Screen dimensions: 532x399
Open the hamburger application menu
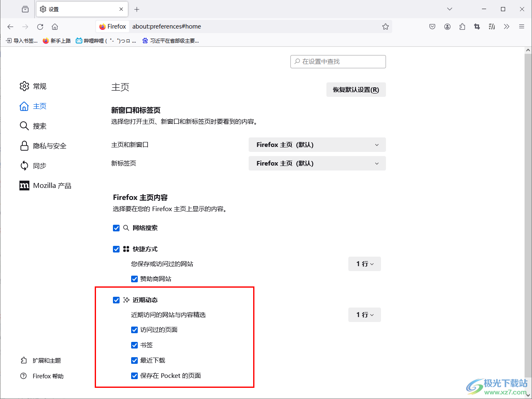click(x=522, y=26)
